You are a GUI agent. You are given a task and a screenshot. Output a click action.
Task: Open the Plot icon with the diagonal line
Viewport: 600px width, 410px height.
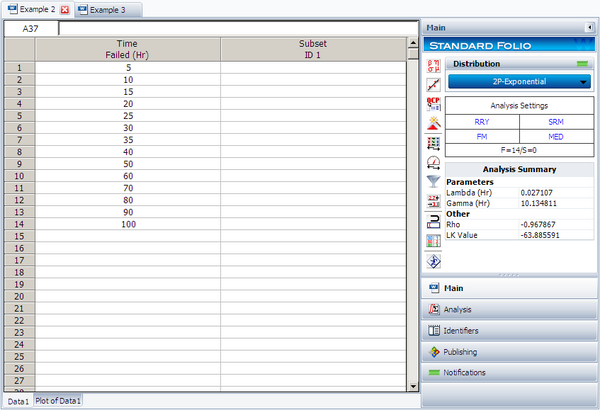(433, 84)
